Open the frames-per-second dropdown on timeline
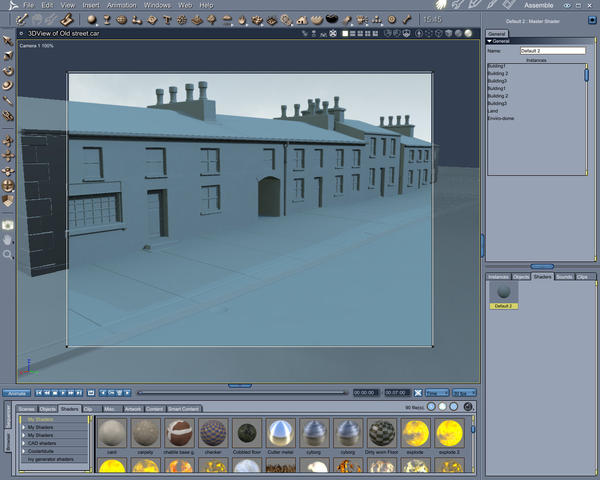 coord(464,393)
